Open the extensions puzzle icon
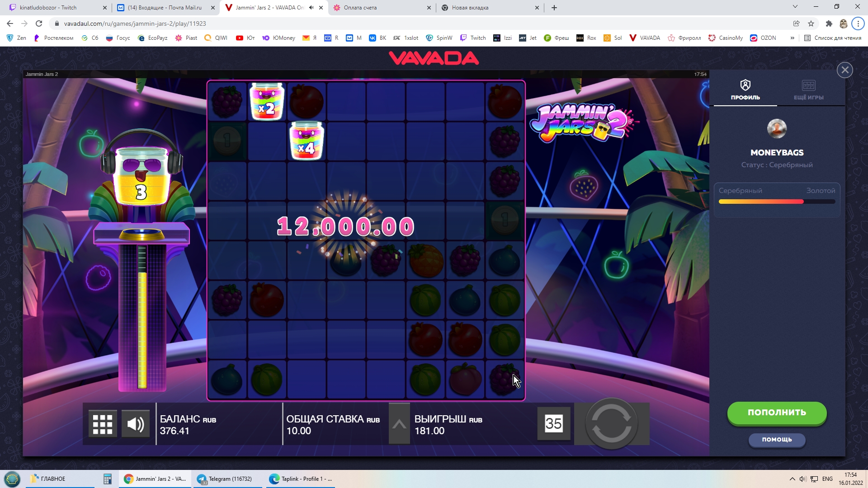This screenshot has width=868, height=488. (829, 23)
